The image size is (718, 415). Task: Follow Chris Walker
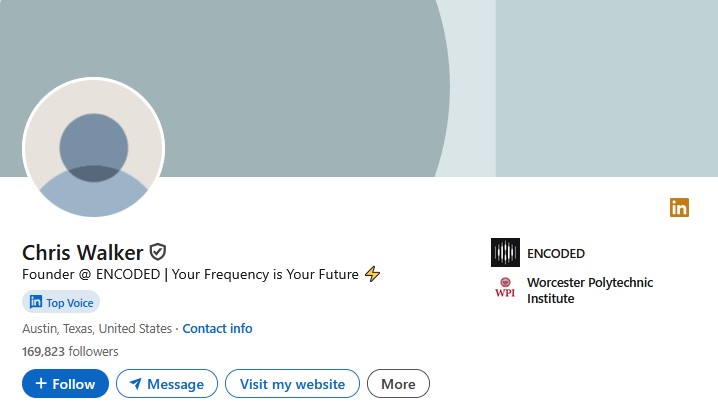pos(65,384)
